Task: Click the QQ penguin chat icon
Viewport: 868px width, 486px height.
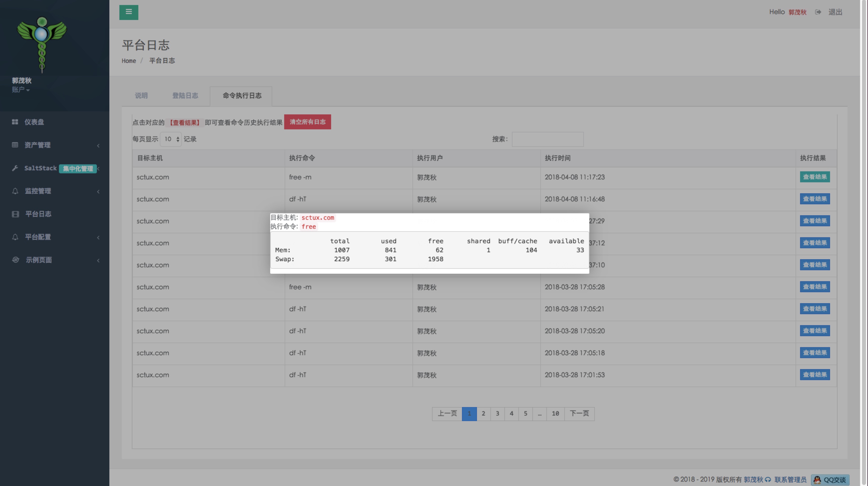Action: point(817,480)
